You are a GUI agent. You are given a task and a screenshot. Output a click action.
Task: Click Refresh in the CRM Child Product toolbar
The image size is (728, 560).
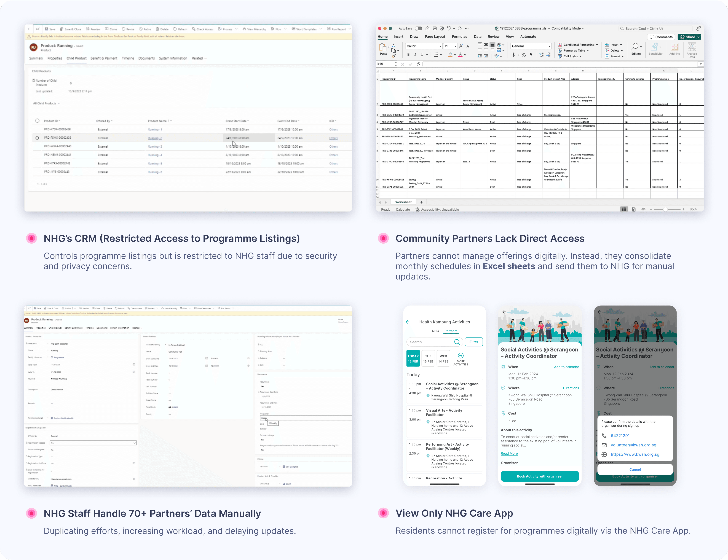tap(180, 29)
